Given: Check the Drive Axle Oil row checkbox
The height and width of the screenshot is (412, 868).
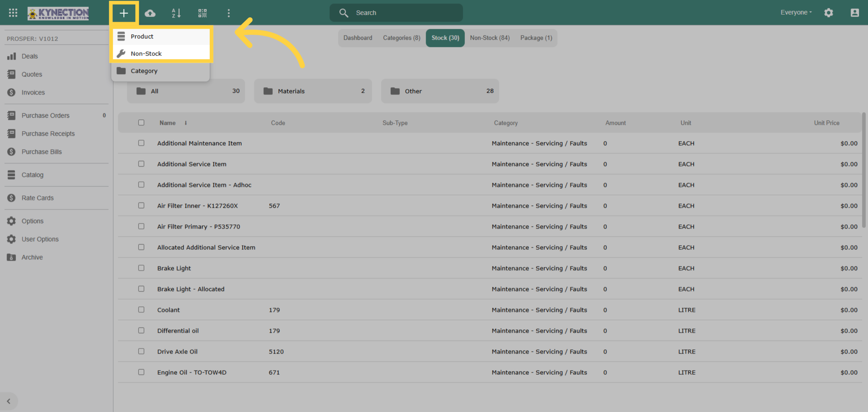Looking at the screenshot, I should click(141, 351).
